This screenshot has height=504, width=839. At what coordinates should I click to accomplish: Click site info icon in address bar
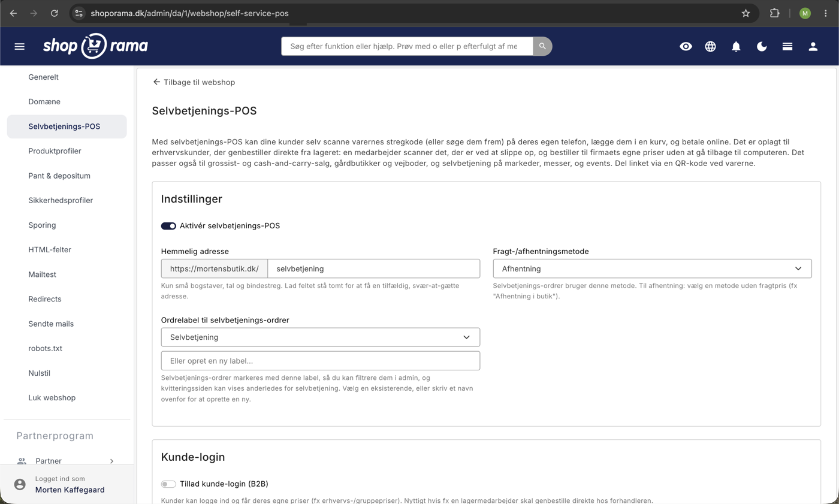coord(79,13)
